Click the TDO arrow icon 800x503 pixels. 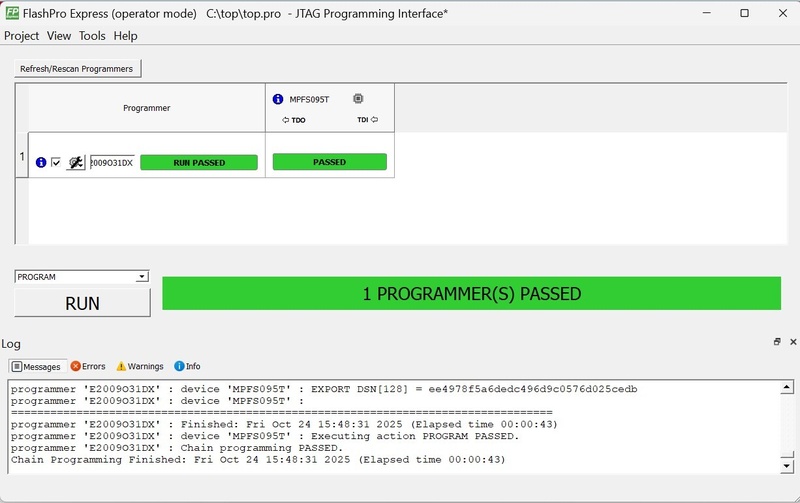tap(285, 120)
